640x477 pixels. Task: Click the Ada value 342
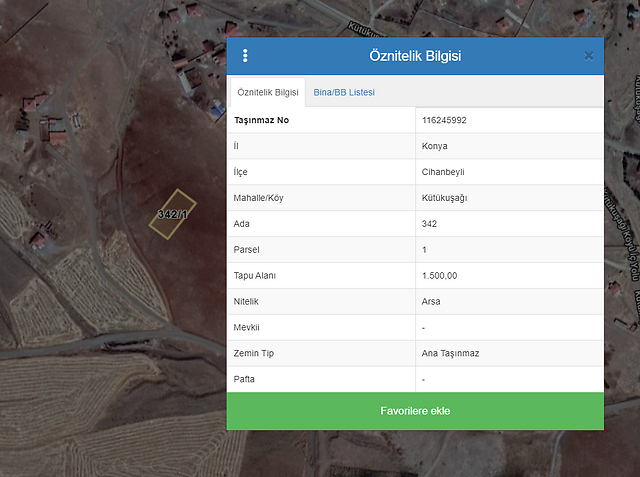point(430,224)
